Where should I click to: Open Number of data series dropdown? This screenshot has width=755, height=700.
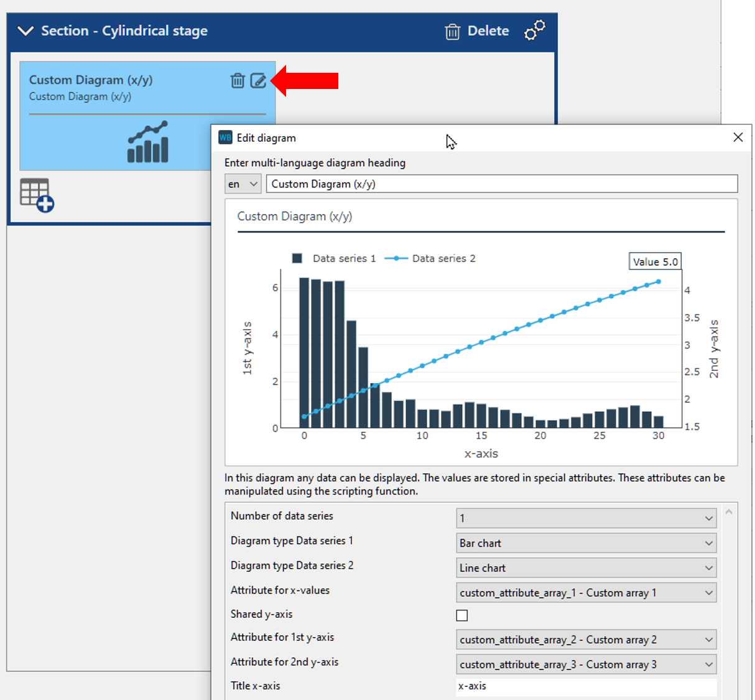(x=586, y=518)
